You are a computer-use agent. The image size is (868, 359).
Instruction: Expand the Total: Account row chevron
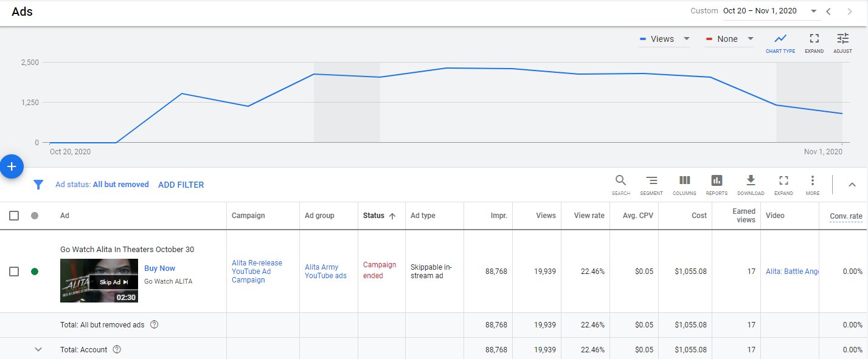tap(38, 349)
